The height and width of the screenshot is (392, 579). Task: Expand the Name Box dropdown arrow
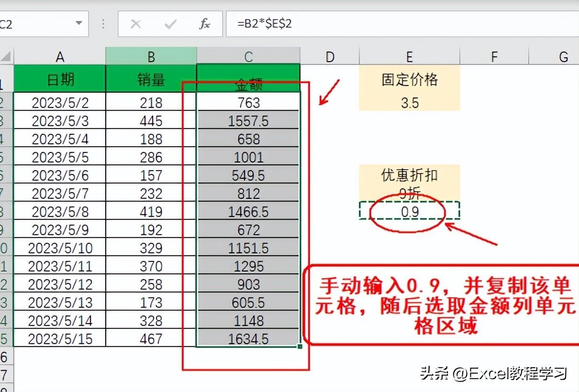coord(79,23)
